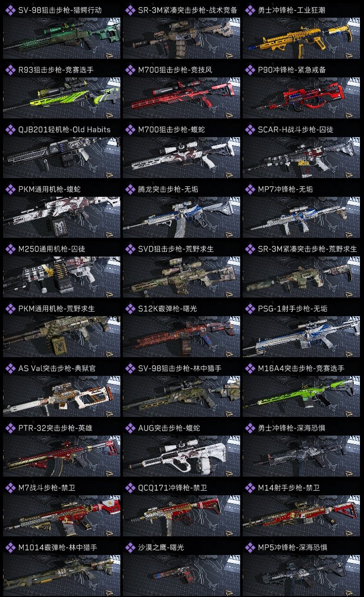This screenshot has width=364, height=597.
Task: Click the M7战斗步枪-禁卫 title label
Action: point(47,488)
